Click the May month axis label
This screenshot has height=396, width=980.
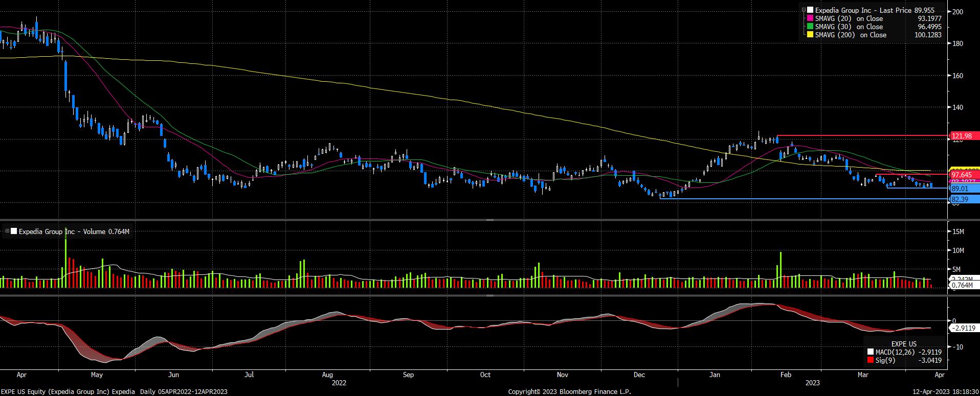click(x=97, y=375)
